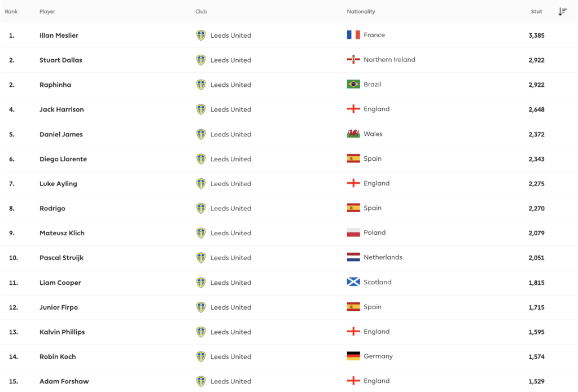The height and width of the screenshot is (392, 578).
Task: Click the France flag icon
Action: 353,35
